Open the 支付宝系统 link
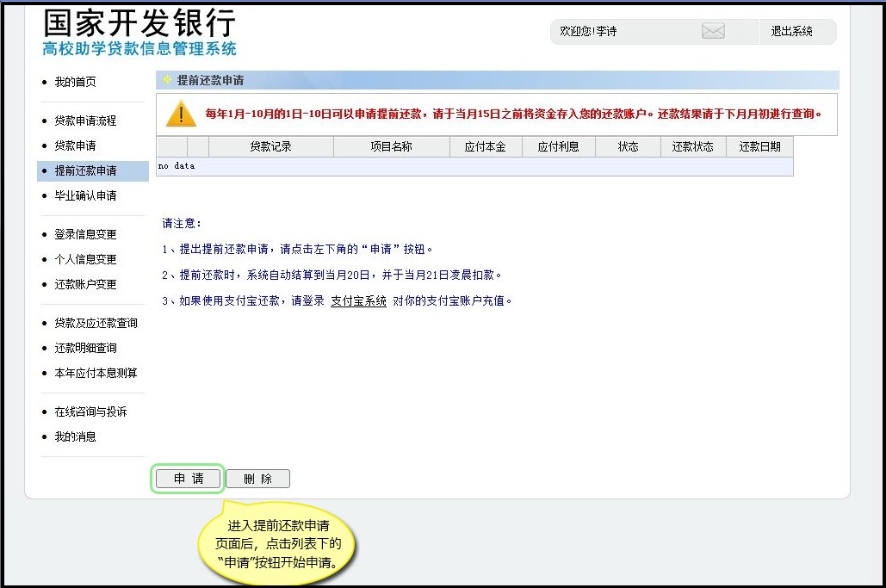 [358, 301]
